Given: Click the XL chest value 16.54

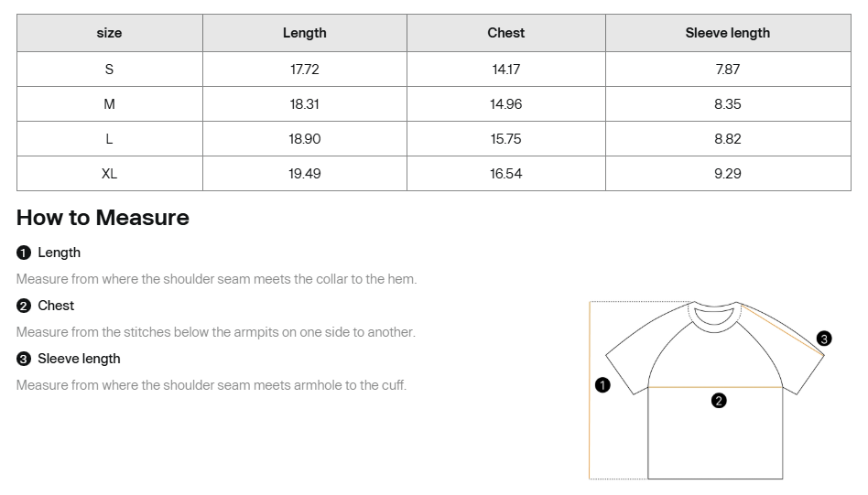Looking at the screenshot, I should click(x=505, y=174).
